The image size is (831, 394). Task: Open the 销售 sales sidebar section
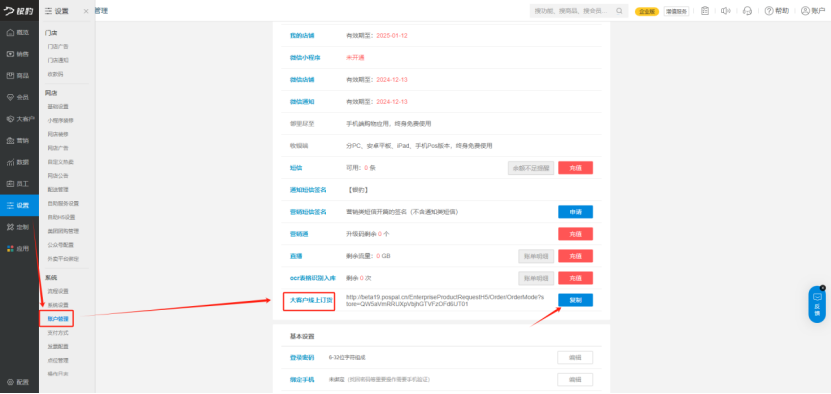point(19,54)
